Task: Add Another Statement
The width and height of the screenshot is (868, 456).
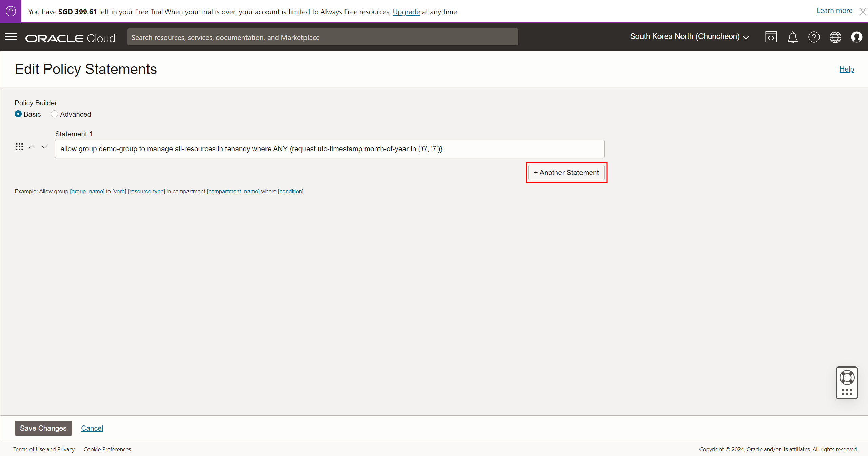Action: (566, 173)
